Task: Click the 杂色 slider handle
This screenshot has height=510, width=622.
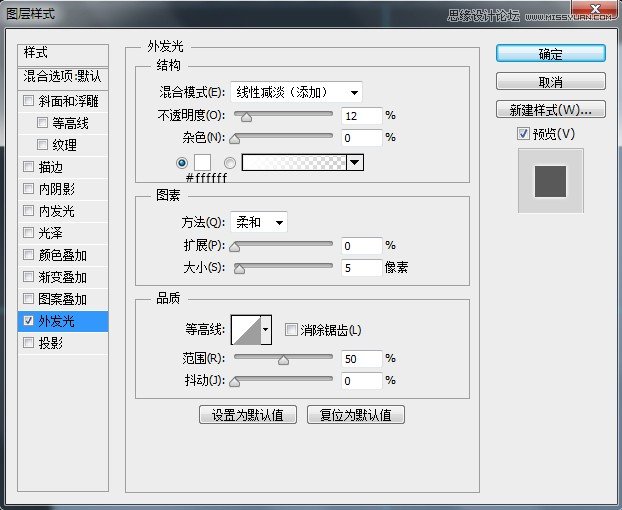Action: (235, 138)
